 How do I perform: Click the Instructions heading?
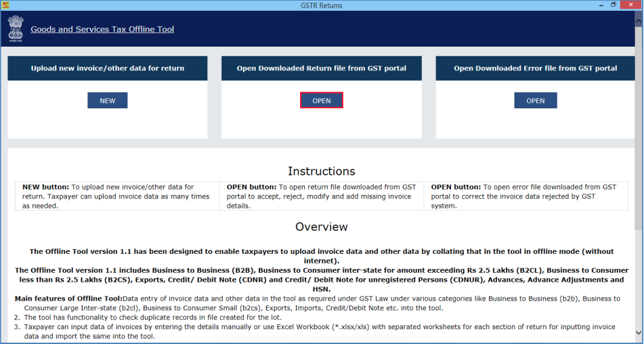tap(322, 171)
